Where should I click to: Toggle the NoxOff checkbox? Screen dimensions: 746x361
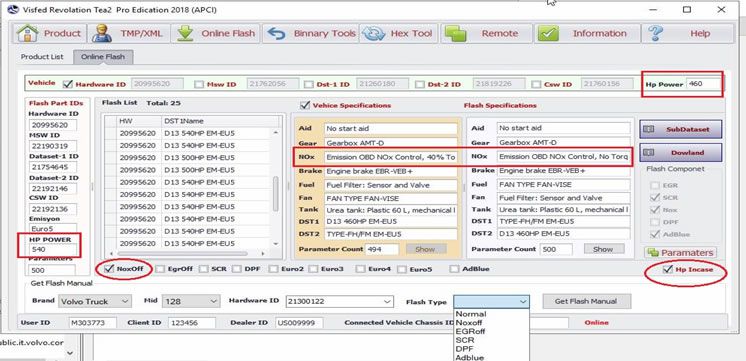click(x=108, y=269)
